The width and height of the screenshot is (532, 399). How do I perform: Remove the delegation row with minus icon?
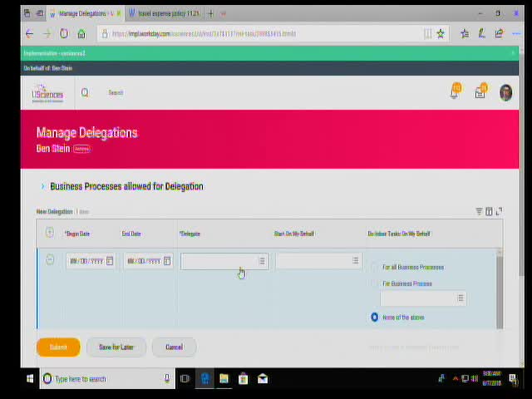point(50,260)
